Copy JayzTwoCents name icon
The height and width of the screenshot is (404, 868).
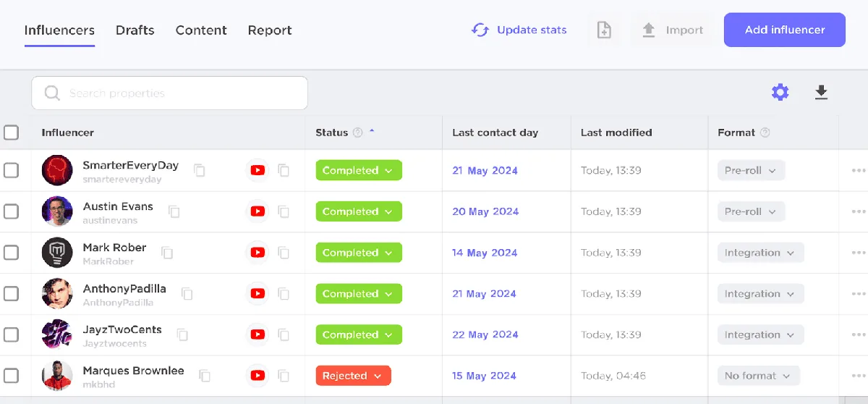pyautogui.click(x=183, y=334)
